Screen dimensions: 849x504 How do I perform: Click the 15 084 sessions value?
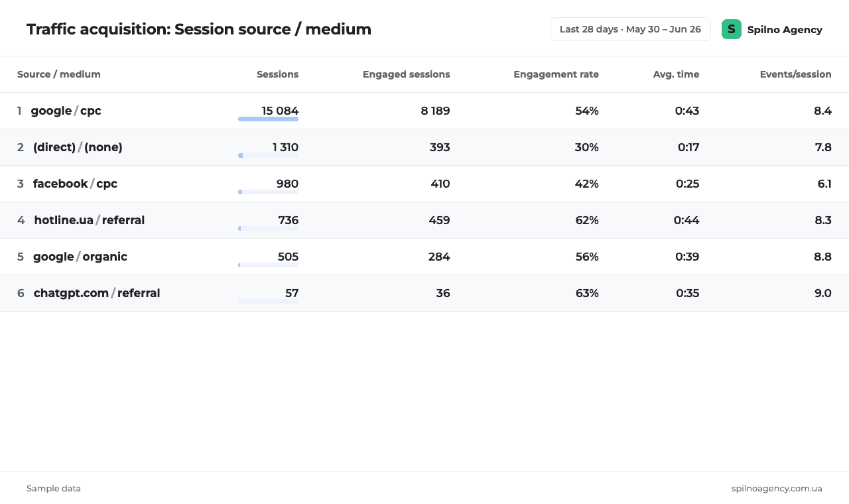(280, 111)
